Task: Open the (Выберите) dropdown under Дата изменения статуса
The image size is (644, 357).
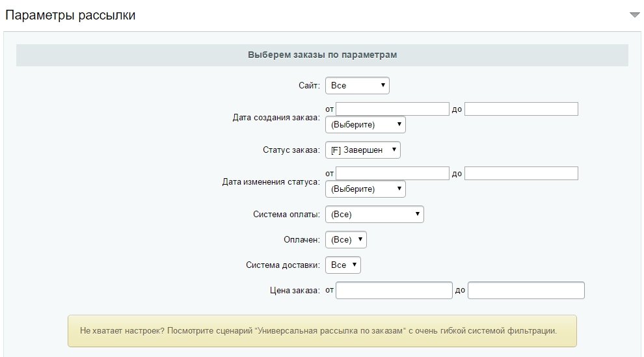Action: pyautogui.click(x=366, y=189)
